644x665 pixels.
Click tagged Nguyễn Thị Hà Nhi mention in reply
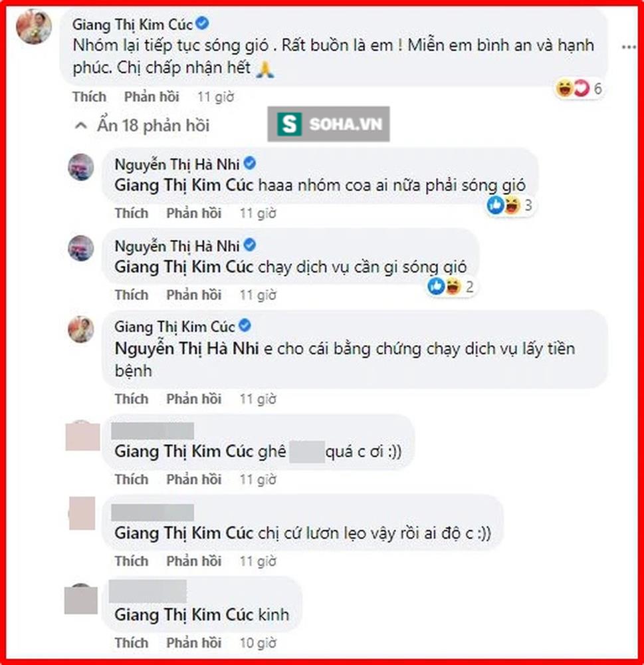point(187,348)
